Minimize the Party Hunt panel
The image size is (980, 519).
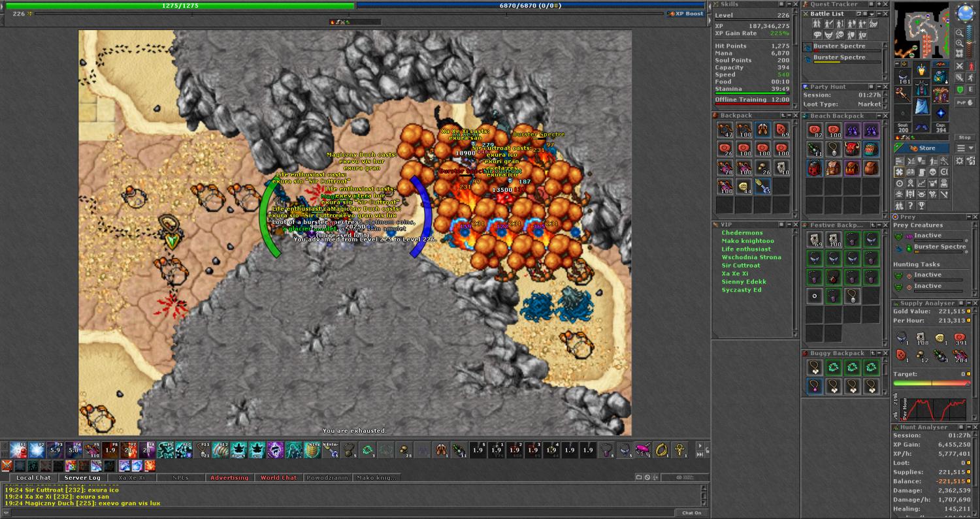pyautogui.click(x=879, y=87)
